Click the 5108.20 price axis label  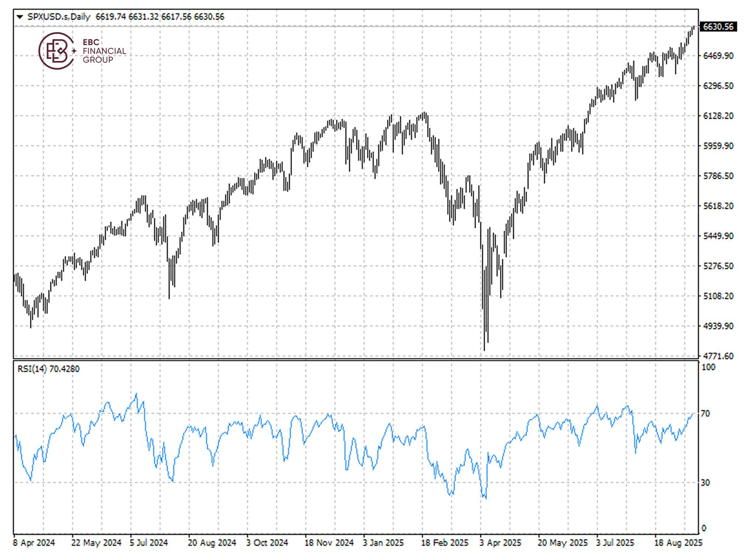[x=718, y=296]
